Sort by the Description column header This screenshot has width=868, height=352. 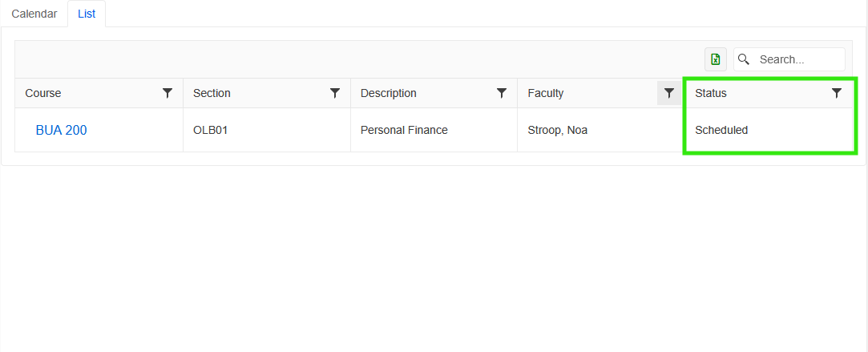pyautogui.click(x=389, y=93)
